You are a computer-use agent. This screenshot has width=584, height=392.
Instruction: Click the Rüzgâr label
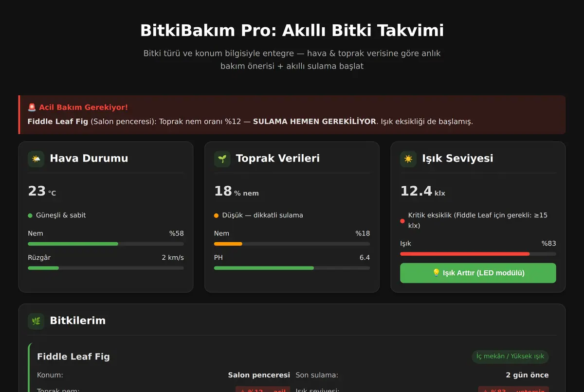coord(39,258)
